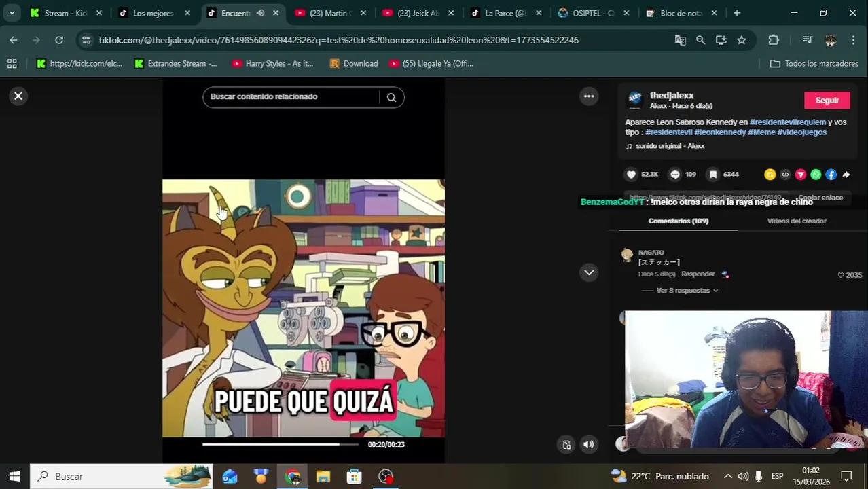Click the Windows taskbar search box
Image resolution: width=868 pixels, height=489 pixels.
(x=122, y=477)
